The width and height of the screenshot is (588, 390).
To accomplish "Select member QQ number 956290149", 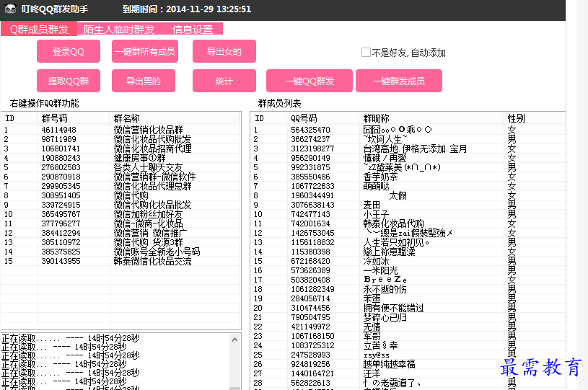I will point(310,158).
